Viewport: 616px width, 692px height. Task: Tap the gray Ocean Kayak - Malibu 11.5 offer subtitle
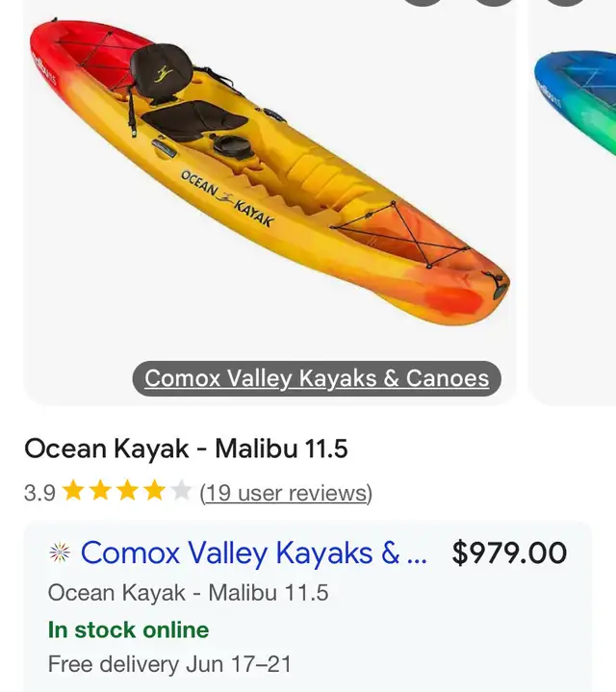pyautogui.click(x=188, y=593)
